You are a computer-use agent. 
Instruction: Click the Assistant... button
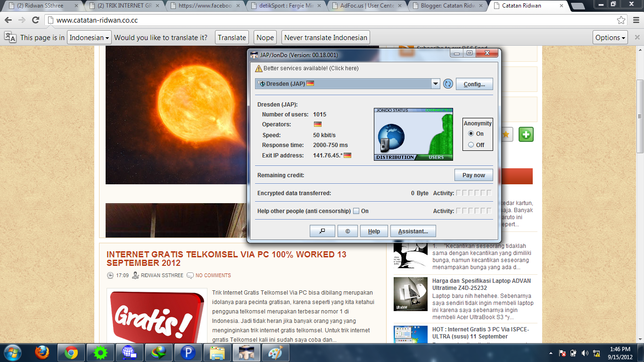(x=413, y=231)
